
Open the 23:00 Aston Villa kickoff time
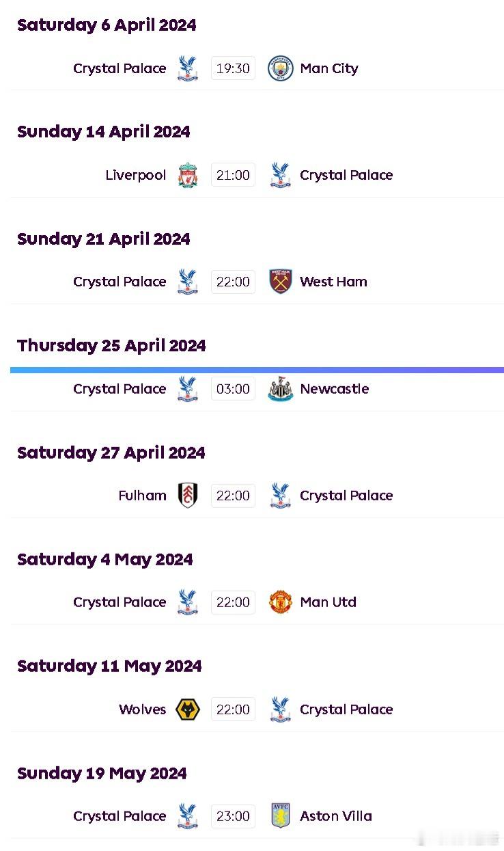[x=233, y=816]
